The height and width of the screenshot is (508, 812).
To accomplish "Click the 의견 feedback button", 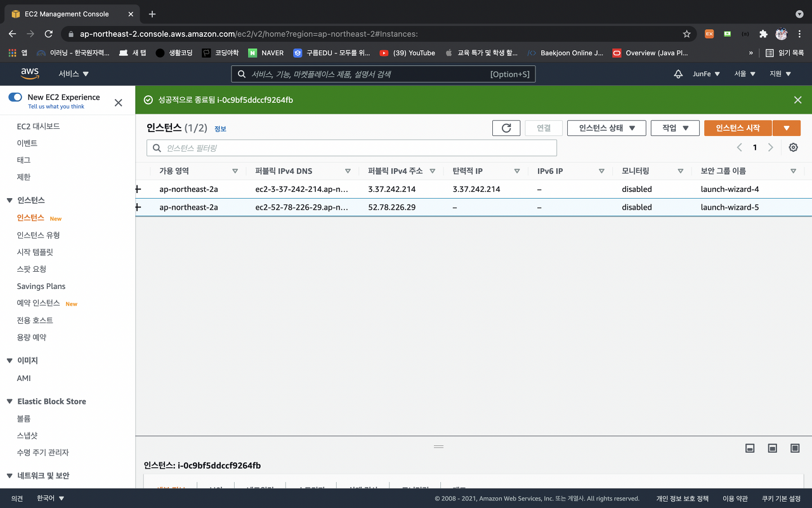I will pos(17,498).
